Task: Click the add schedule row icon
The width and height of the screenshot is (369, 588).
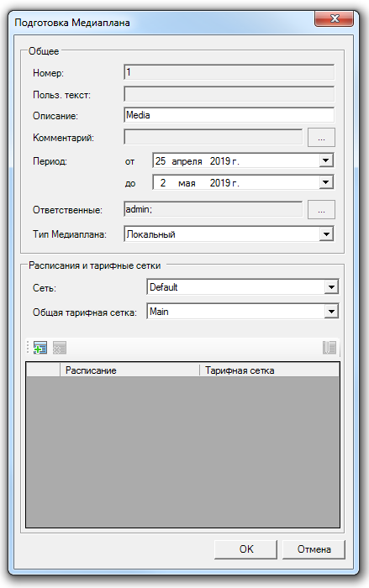Action: click(x=40, y=348)
